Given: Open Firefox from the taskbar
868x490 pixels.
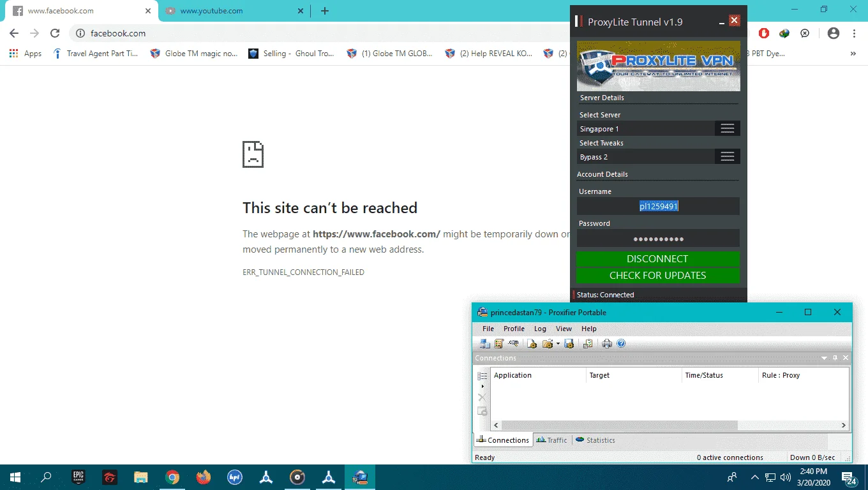Looking at the screenshot, I should 203,477.
